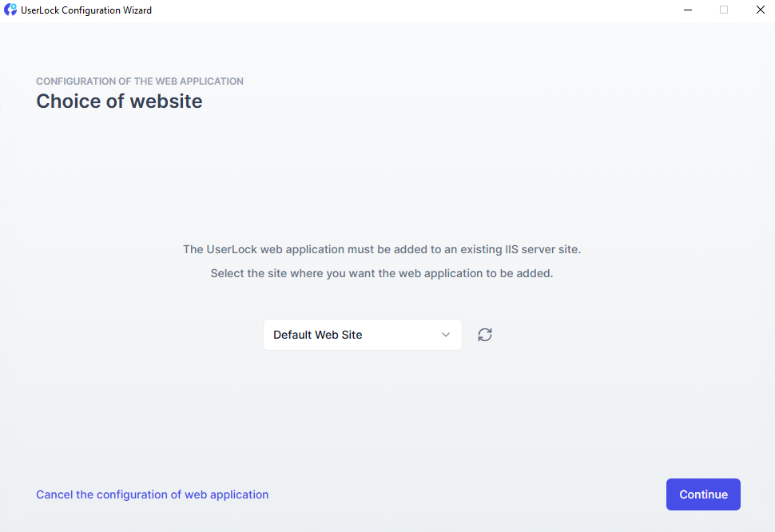Click the refresh sites icon
The image size is (775, 532).
(484, 335)
